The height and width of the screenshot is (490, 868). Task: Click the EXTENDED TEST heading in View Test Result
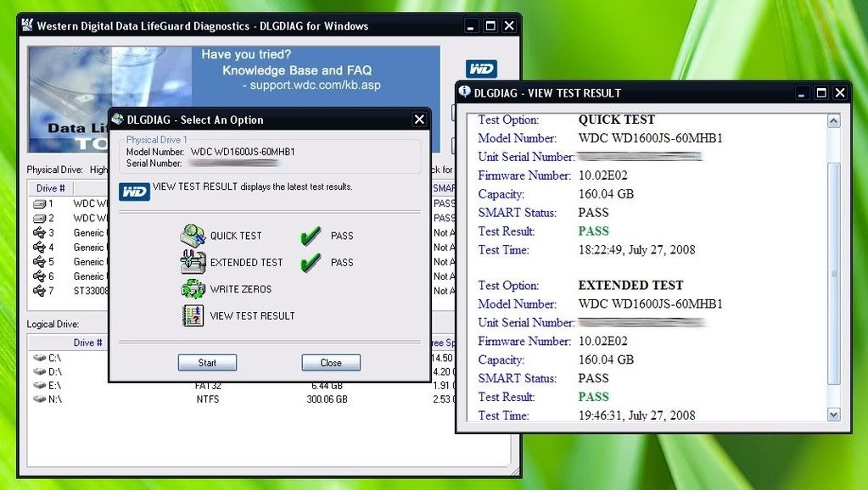tap(631, 286)
